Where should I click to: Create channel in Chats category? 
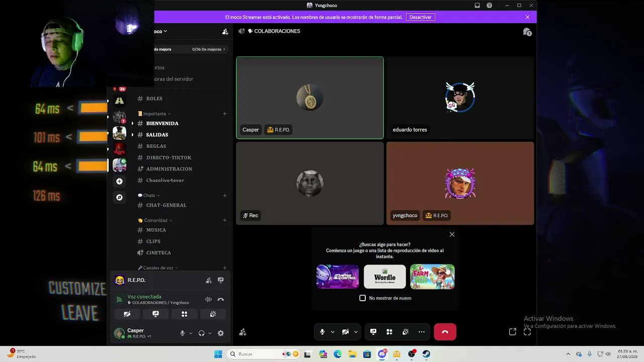click(x=224, y=196)
